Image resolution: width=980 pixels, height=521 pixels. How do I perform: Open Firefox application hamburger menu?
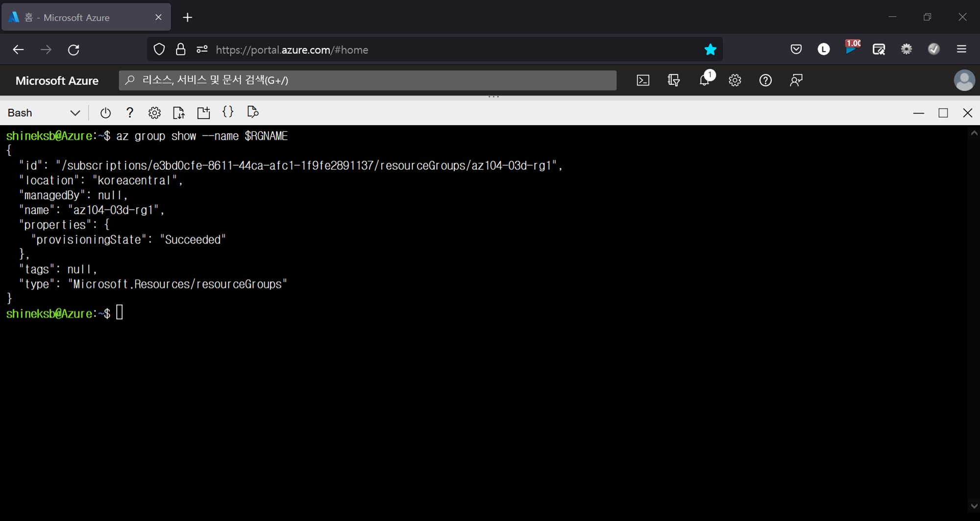coord(961,50)
